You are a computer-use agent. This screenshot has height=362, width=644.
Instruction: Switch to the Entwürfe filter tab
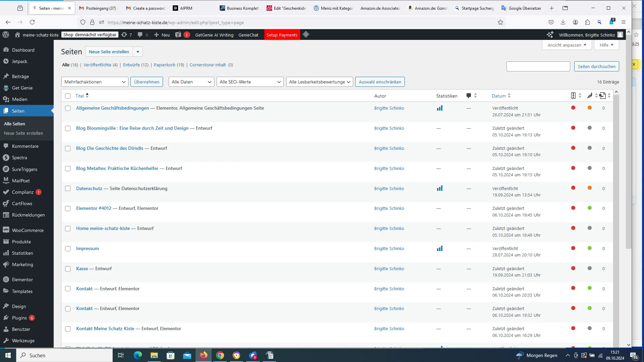click(x=131, y=65)
